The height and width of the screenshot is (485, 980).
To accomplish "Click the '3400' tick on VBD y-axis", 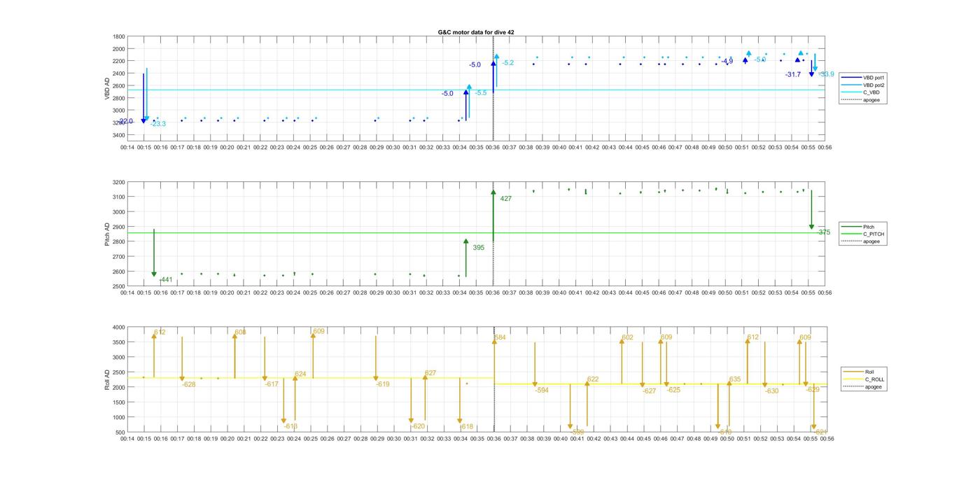I will [x=118, y=135].
